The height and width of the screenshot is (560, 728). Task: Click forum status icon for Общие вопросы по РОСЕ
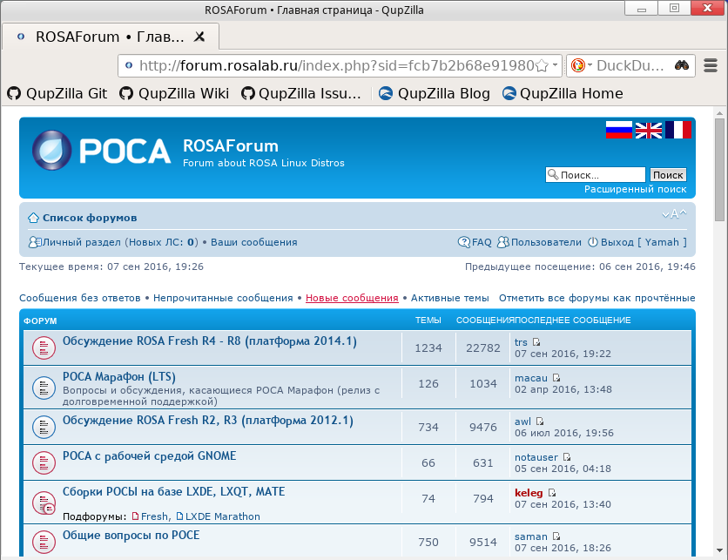point(44,542)
